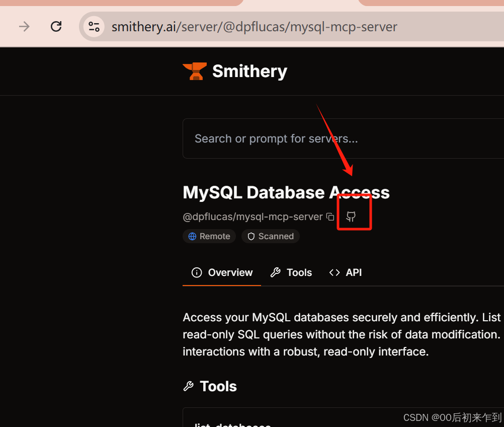Reload the current page
Viewport: 504px width, 427px height.
coord(56,26)
